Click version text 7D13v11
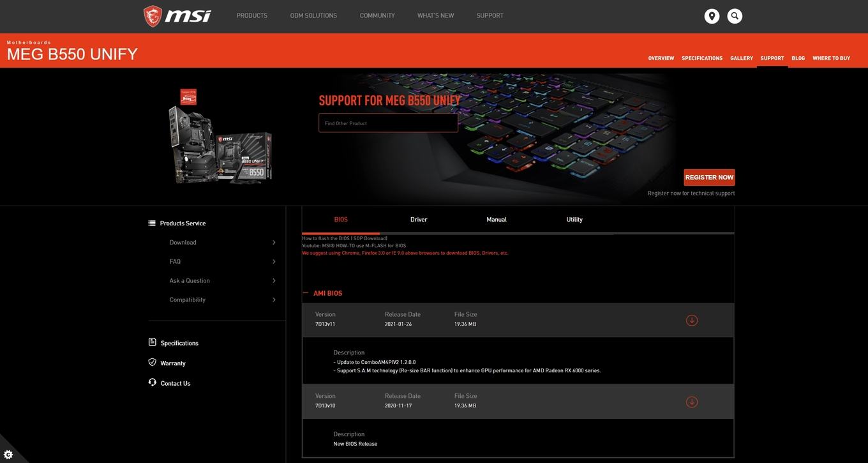 (x=325, y=324)
